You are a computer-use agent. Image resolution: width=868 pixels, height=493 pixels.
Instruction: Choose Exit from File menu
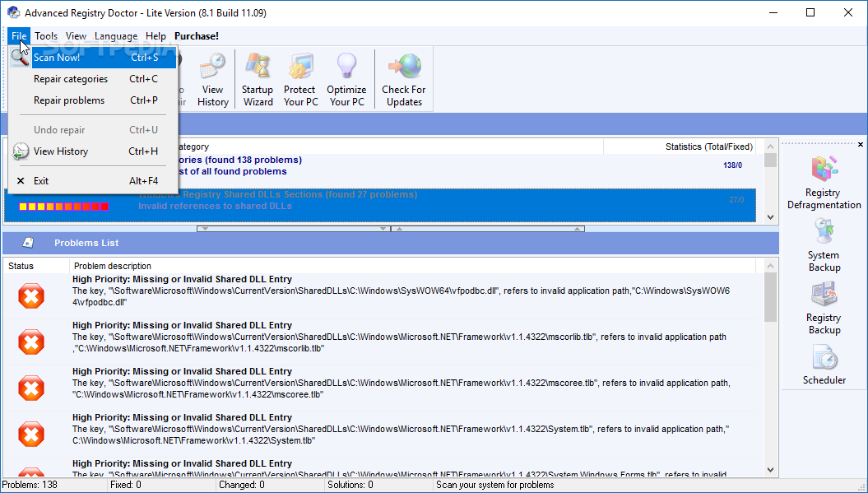(x=94, y=180)
